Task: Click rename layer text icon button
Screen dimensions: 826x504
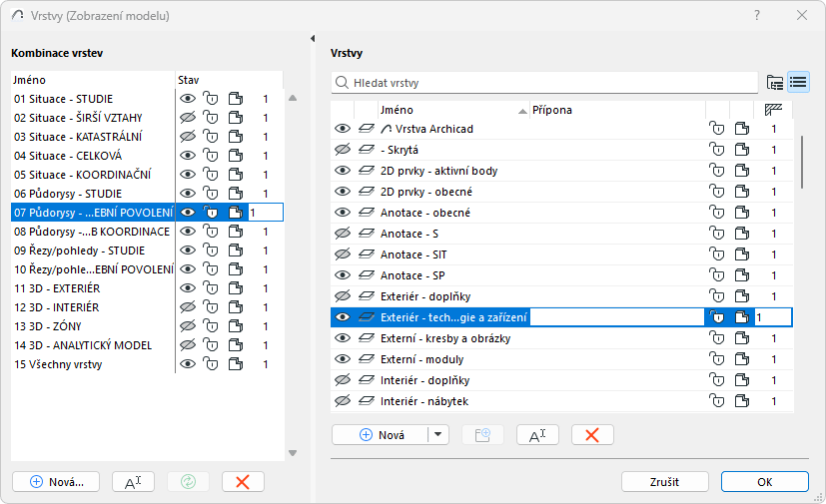Action: pyautogui.click(x=536, y=434)
